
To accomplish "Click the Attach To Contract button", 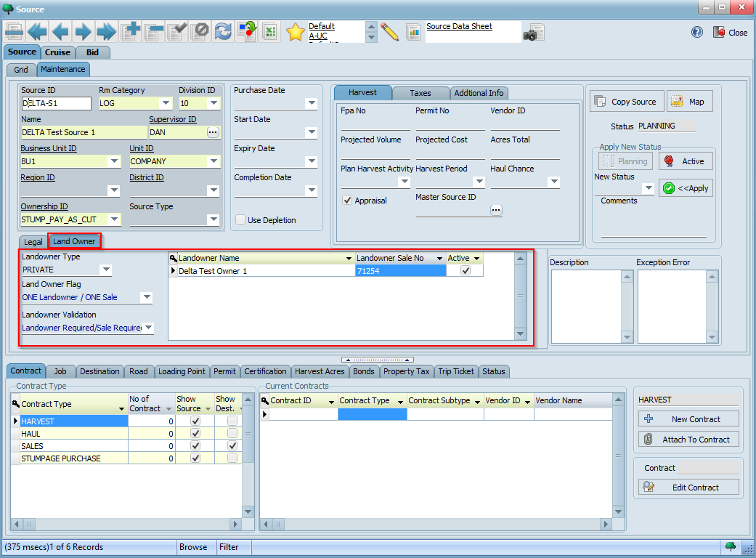I will (x=688, y=440).
